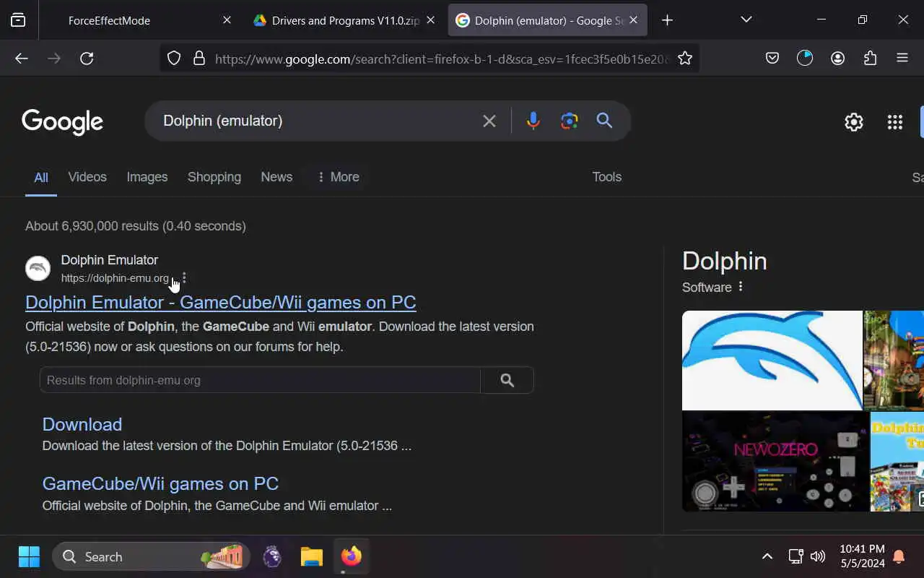Image resolution: width=924 pixels, height=578 pixels.
Task: Select the Shopping search filter
Action: pos(214,177)
